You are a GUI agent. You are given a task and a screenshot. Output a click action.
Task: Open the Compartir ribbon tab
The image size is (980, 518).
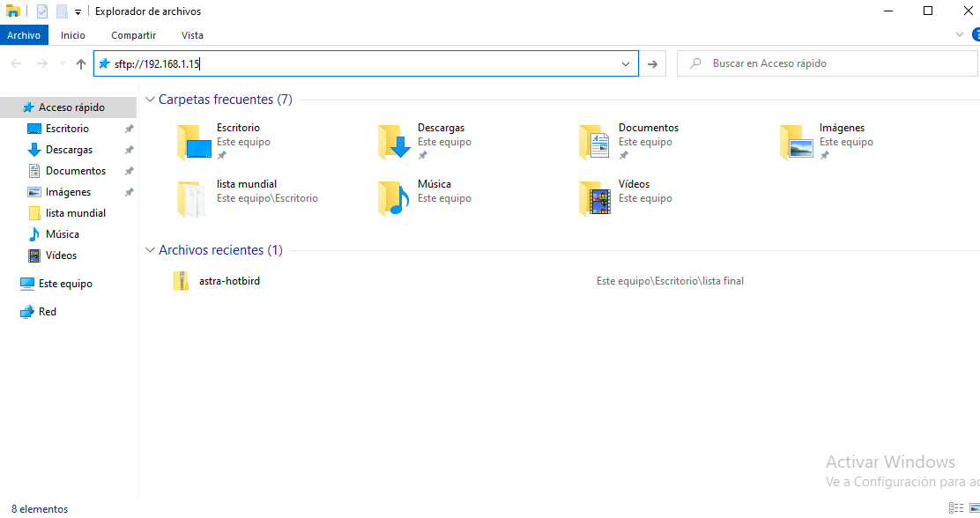point(133,35)
